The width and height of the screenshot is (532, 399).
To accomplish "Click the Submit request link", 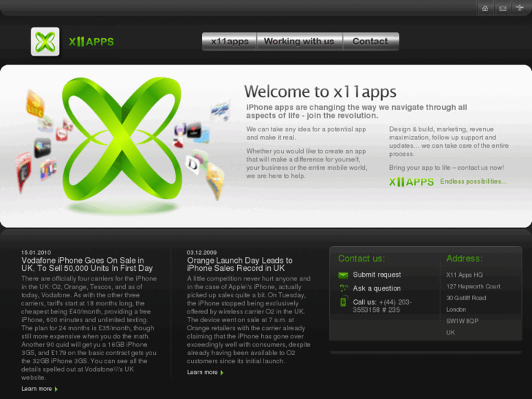I will (377, 275).
